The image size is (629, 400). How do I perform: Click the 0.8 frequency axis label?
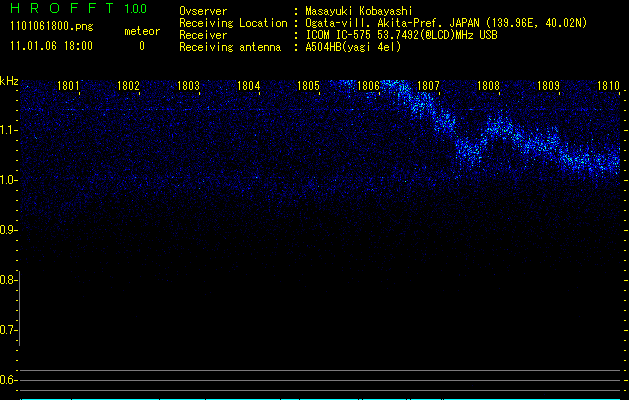tap(8, 280)
